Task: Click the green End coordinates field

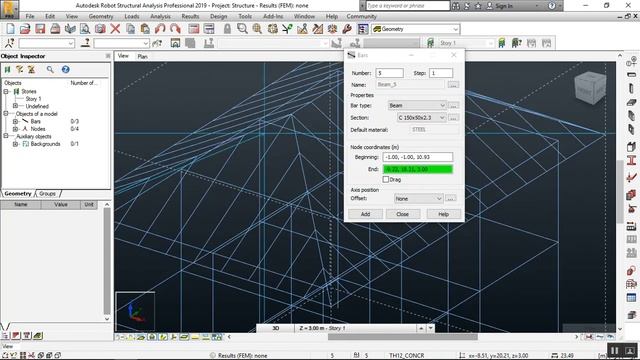Action: 418,169
